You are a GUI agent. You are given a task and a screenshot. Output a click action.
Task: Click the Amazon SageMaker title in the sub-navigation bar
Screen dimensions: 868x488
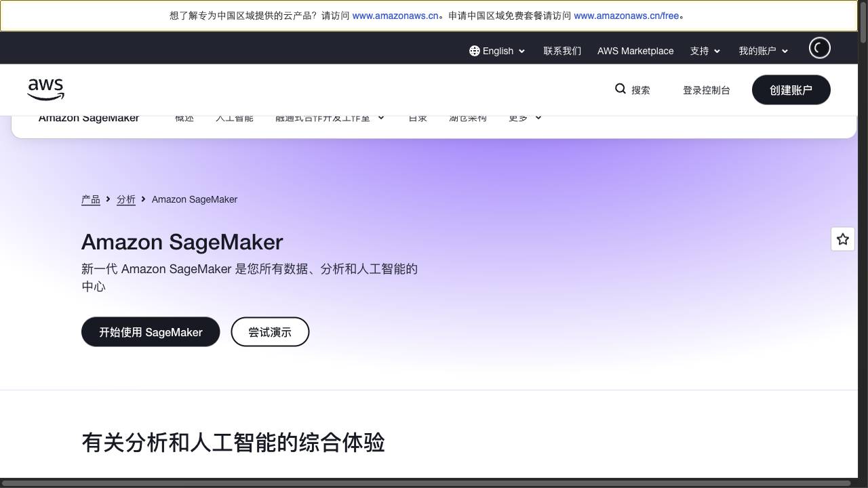89,119
